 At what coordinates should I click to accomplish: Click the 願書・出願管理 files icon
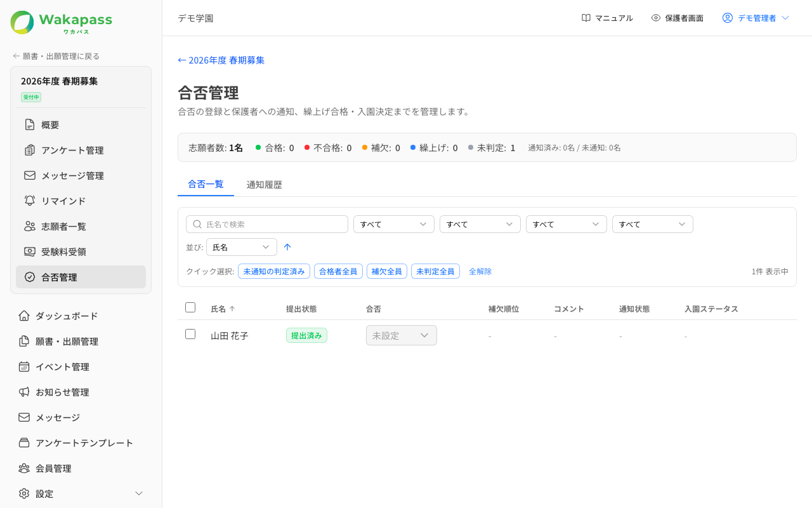(24, 341)
